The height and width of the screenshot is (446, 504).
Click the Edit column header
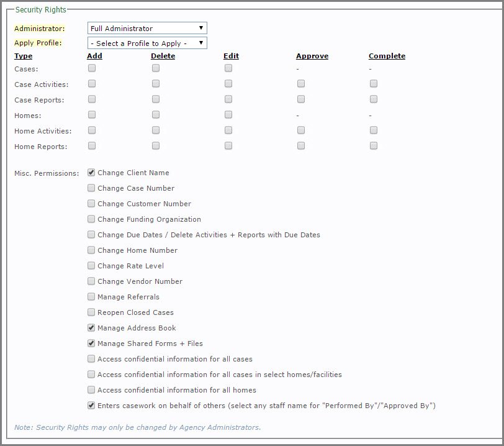[x=231, y=56]
